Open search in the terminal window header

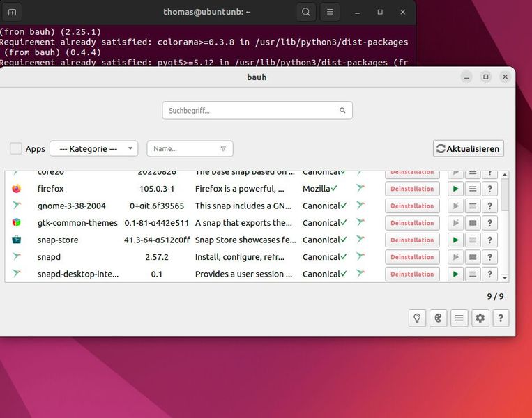(305, 12)
